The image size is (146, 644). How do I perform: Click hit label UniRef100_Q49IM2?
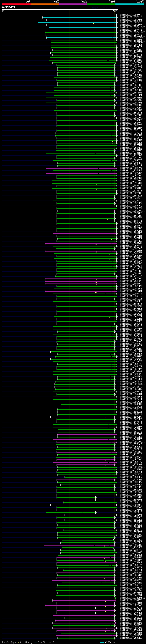point(131,60)
